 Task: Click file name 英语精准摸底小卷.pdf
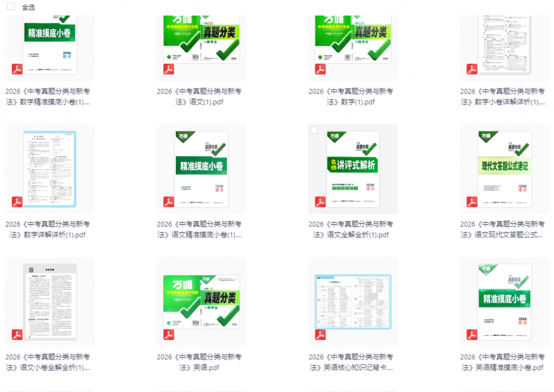tap(503, 362)
